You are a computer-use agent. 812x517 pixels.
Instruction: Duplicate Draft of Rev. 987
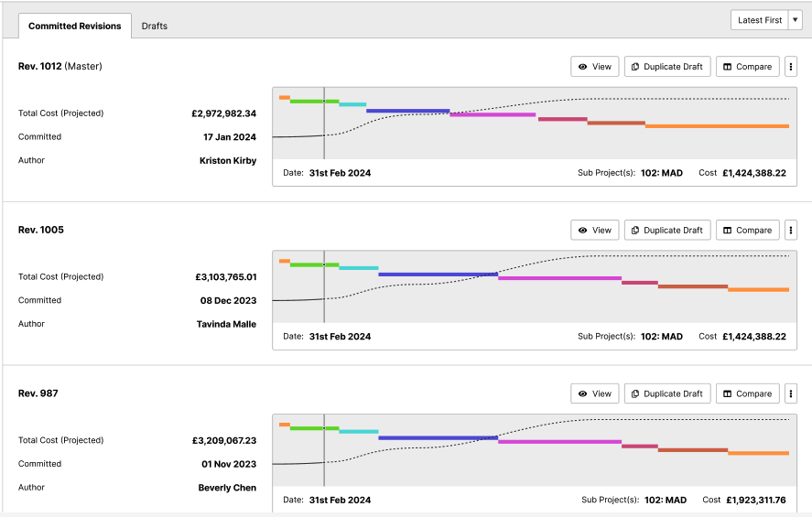click(x=666, y=393)
